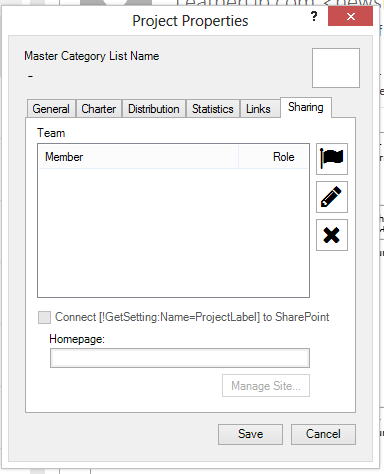Click the black X icon to remove member
384x474 pixels.
coord(332,235)
